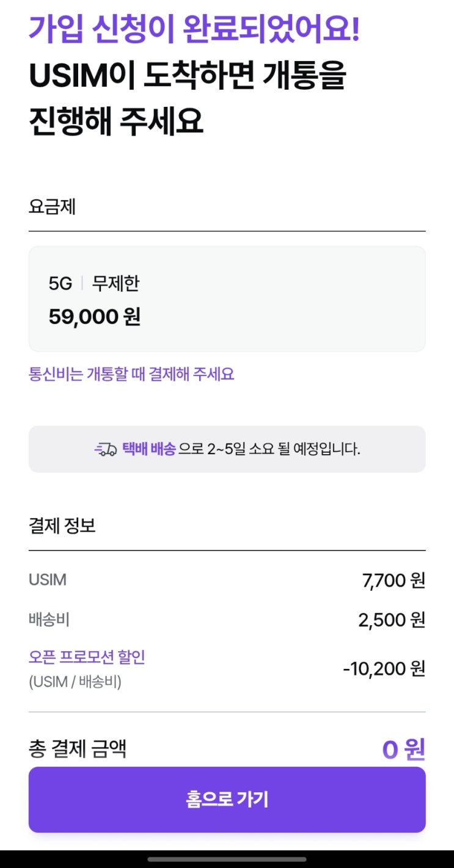Click the 2,500 원 shipping amount
Screen dimensions: 454x868
[392, 620]
